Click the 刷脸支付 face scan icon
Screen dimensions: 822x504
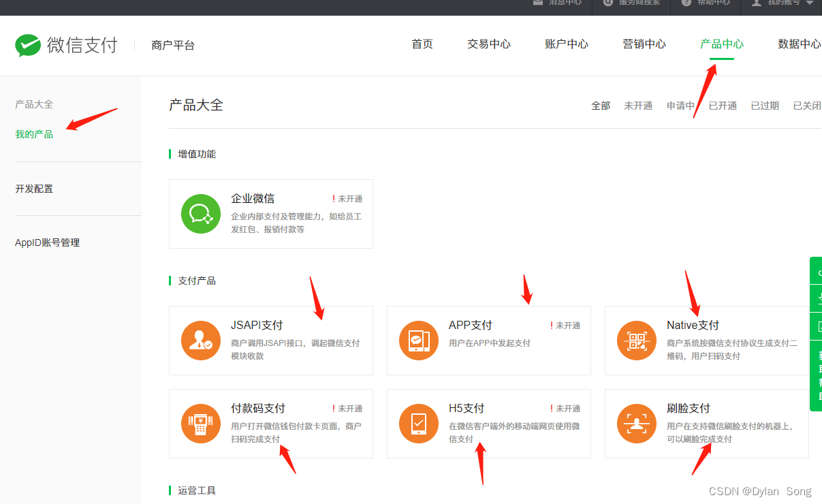pos(636,424)
